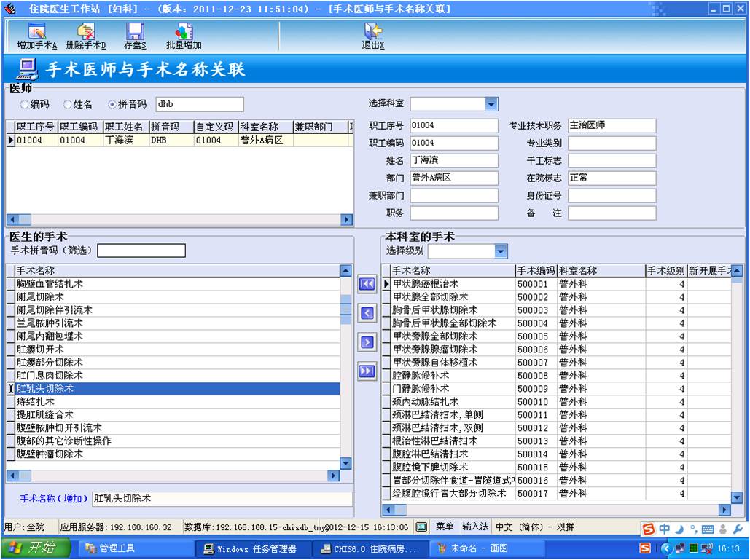The height and width of the screenshot is (560, 750).
Task: Click the move-all-right double arrow button
Action: pyautogui.click(x=367, y=371)
